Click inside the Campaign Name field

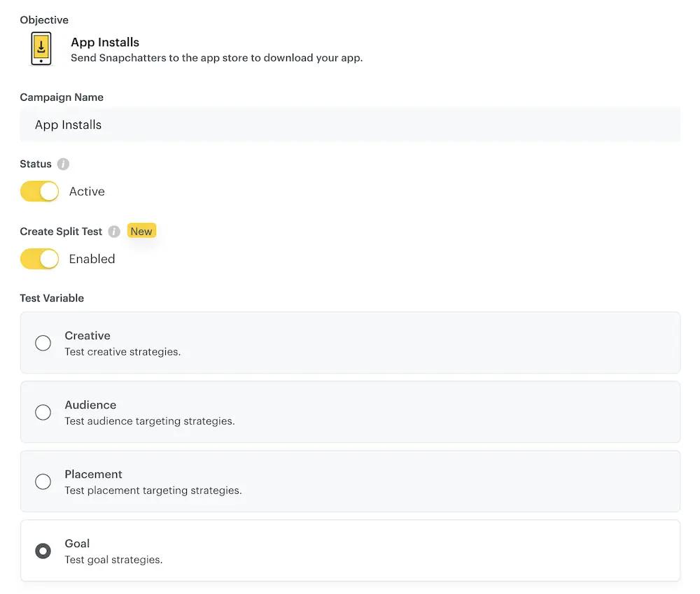(350, 124)
